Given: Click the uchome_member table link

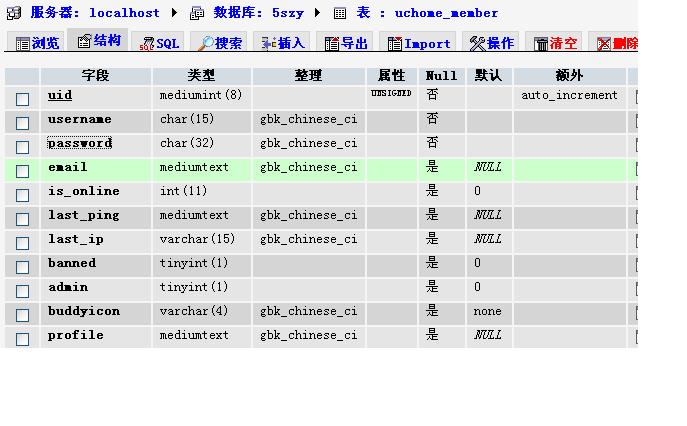Looking at the screenshot, I should pyautogui.click(x=446, y=14).
